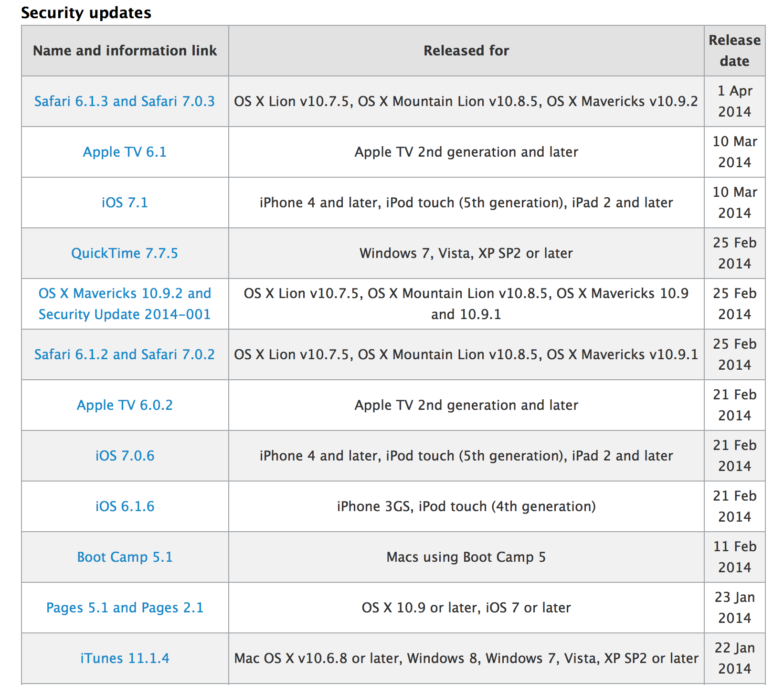Follow the iOS 7.0.6 link

click(x=125, y=456)
